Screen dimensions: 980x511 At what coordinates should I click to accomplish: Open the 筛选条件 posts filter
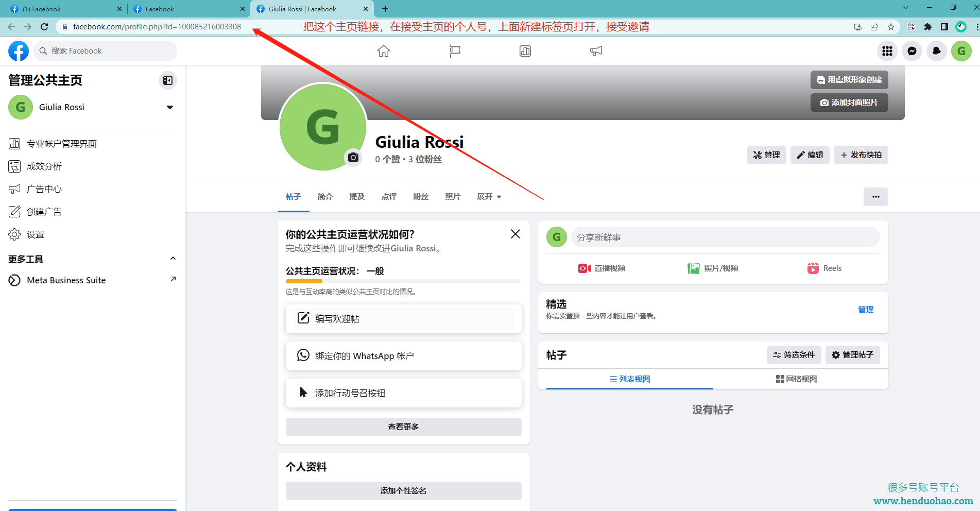pos(794,355)
